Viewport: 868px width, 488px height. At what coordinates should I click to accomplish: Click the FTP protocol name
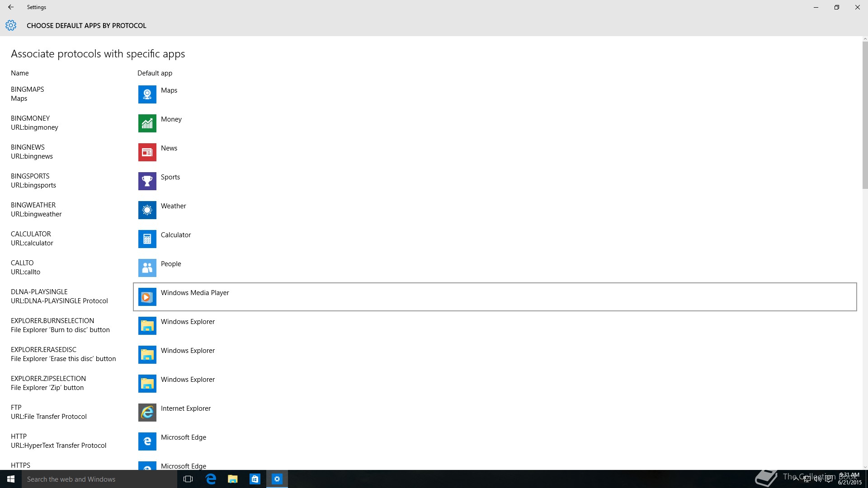click(16, 408)
